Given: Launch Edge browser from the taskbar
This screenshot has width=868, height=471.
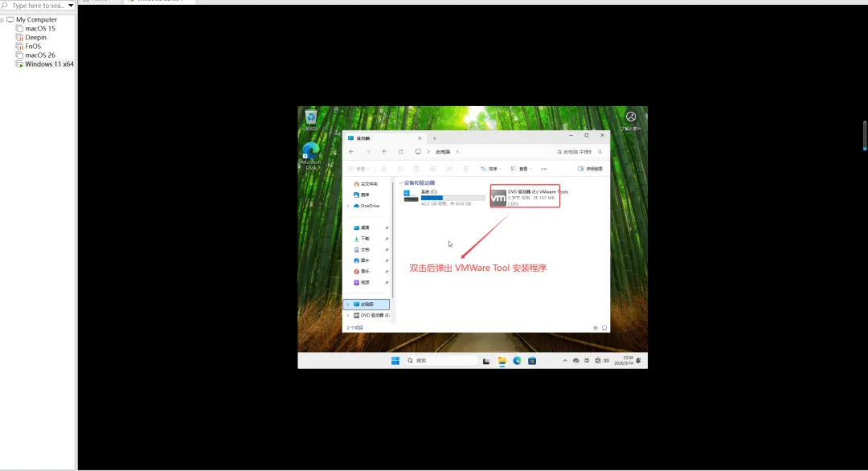Looking at the screenshot, I should (517, 361).
